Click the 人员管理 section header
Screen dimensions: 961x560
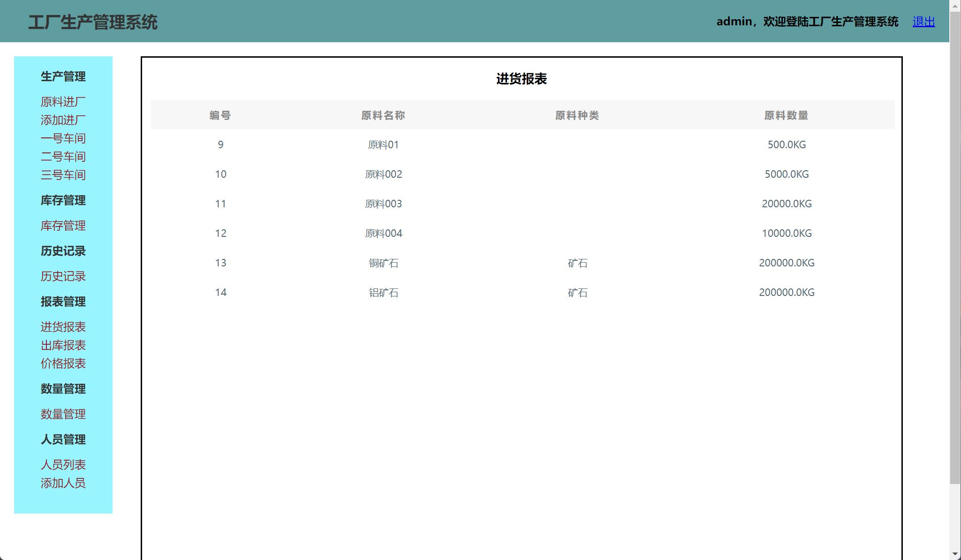tap(63, 439)
